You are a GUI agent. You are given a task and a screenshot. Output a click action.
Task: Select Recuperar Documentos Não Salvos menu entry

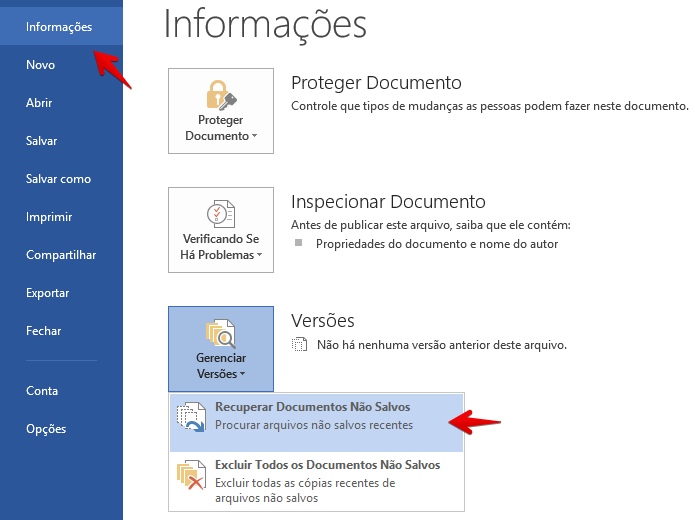pos(313,416)
